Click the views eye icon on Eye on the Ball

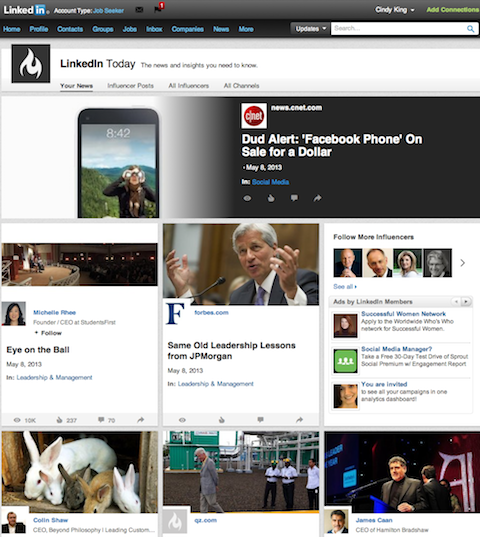[17, 420]
